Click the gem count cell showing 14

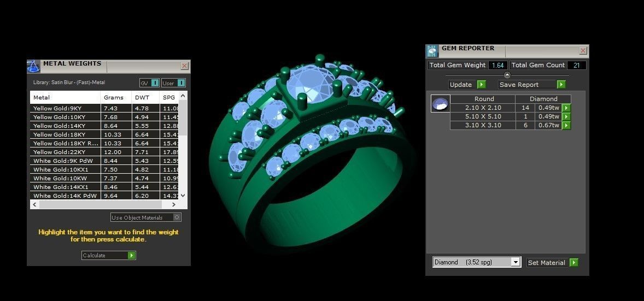tap(525, 108)
